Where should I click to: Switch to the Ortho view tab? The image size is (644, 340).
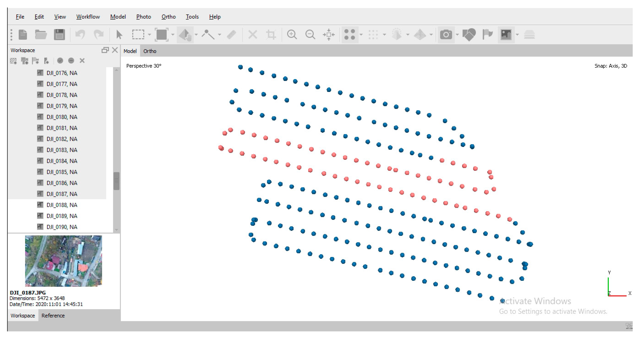coord(150,51)
